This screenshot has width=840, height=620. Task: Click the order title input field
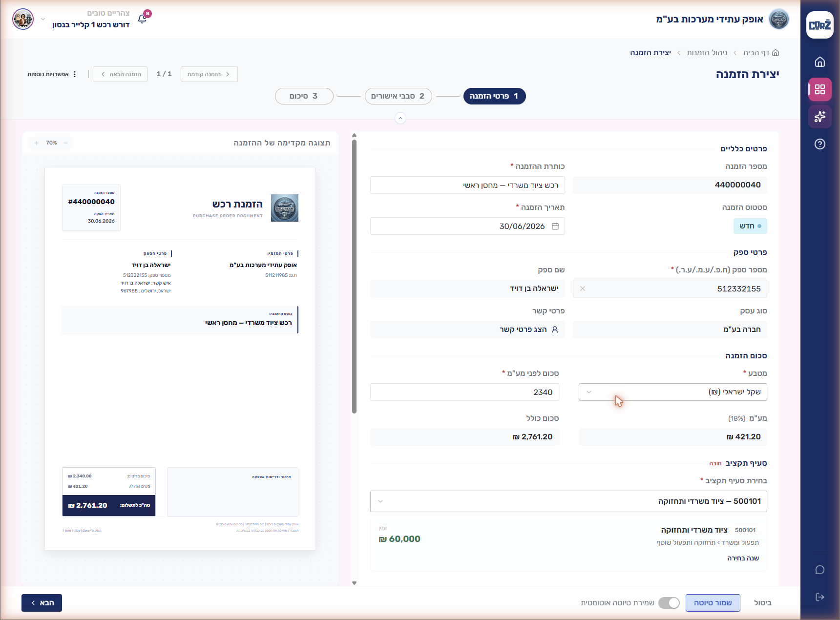pos(467,185)
